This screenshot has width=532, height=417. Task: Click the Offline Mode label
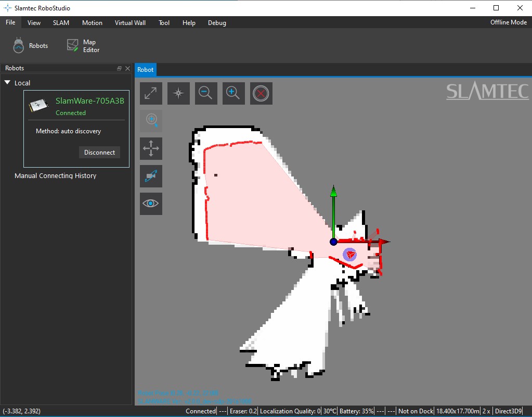click(x=508, y=22)
